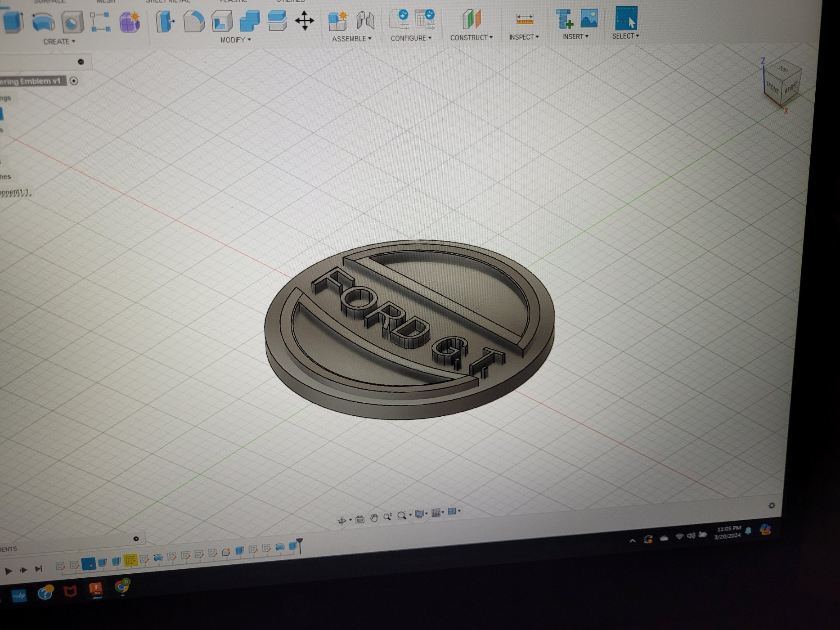Select the Shell tool in Modify
Image resolution: width=840 pixels, height=630 pixels.
coord(222,21)
